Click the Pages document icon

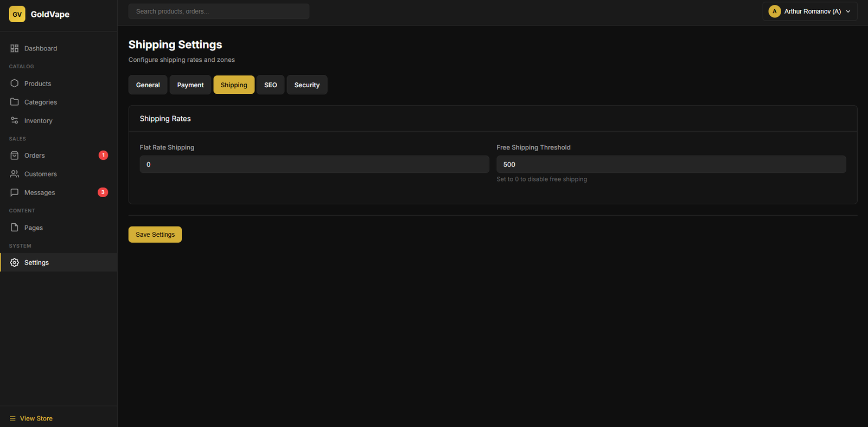(x=15, y=228)
